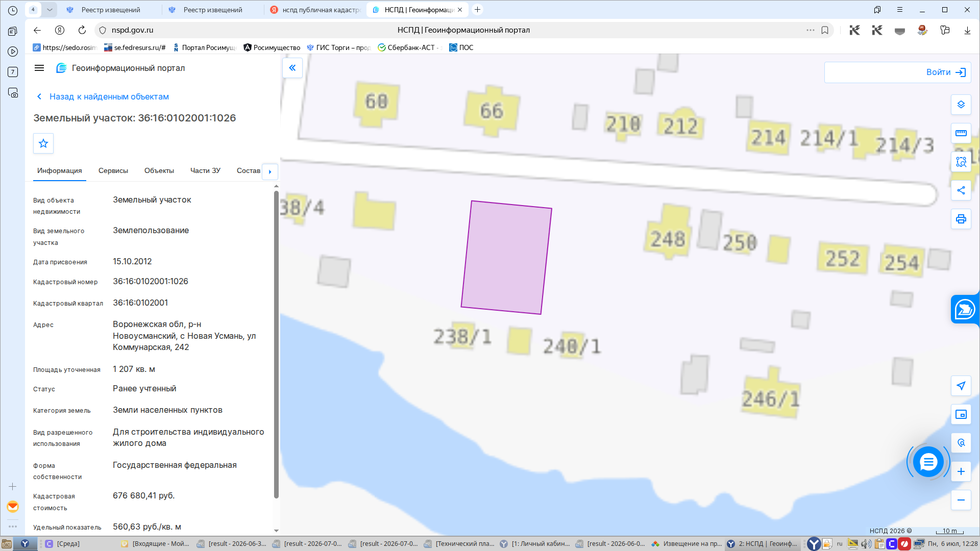Select the highlighted purple land parcel
Viewport: 980px width, 551px height.
pos(506,257)
